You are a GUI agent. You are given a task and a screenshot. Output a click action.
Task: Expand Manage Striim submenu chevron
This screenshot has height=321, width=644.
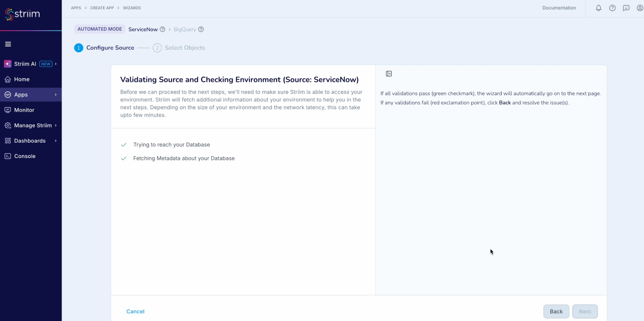tap(56, 125)
